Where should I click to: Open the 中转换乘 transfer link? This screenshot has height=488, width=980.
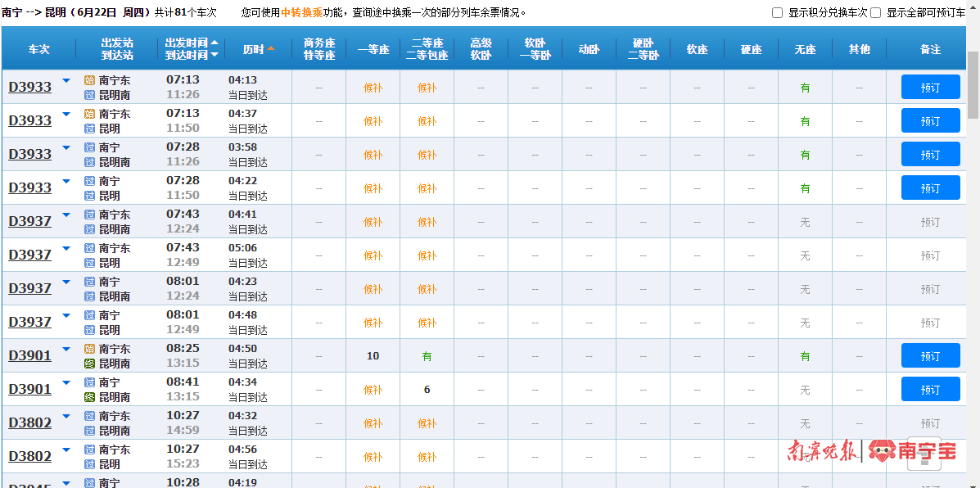[x=302, y=13]
